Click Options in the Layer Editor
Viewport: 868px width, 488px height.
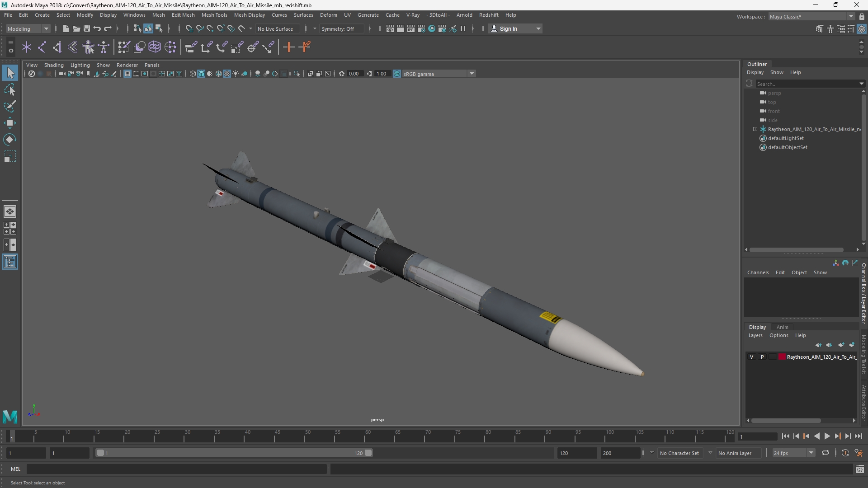point(778,335)
